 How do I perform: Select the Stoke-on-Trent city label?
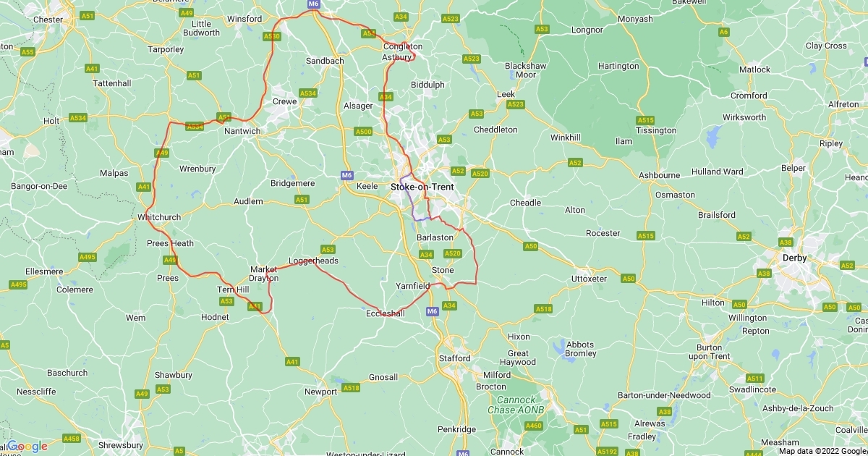pos(422,187)
